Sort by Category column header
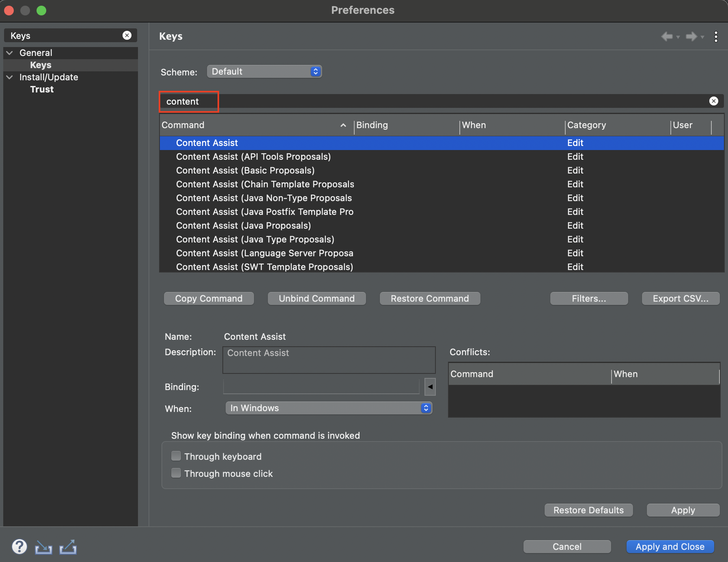The height and width of the screenshot is (562, 728). coord(618,125)
